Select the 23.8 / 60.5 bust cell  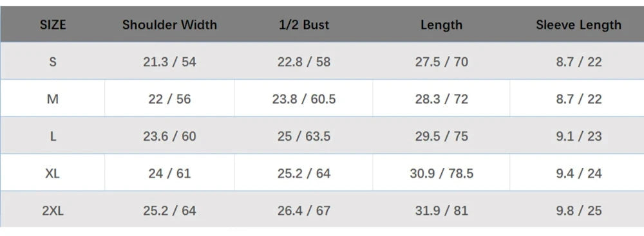(x=304, y=99)
